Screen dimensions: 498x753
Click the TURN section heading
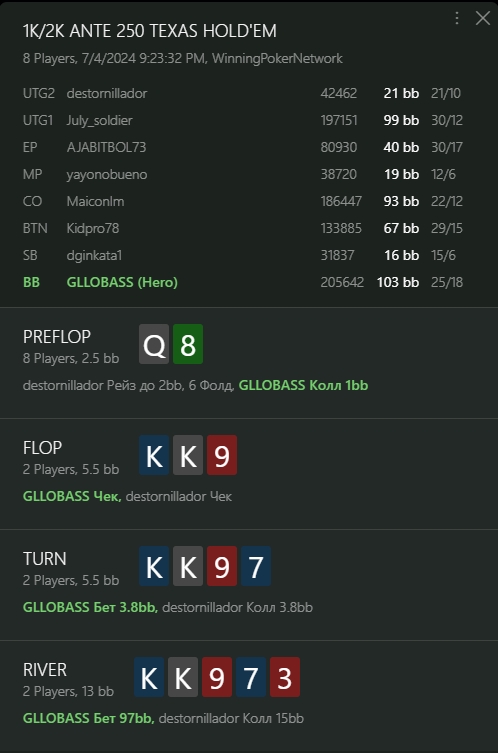[45, 559]
